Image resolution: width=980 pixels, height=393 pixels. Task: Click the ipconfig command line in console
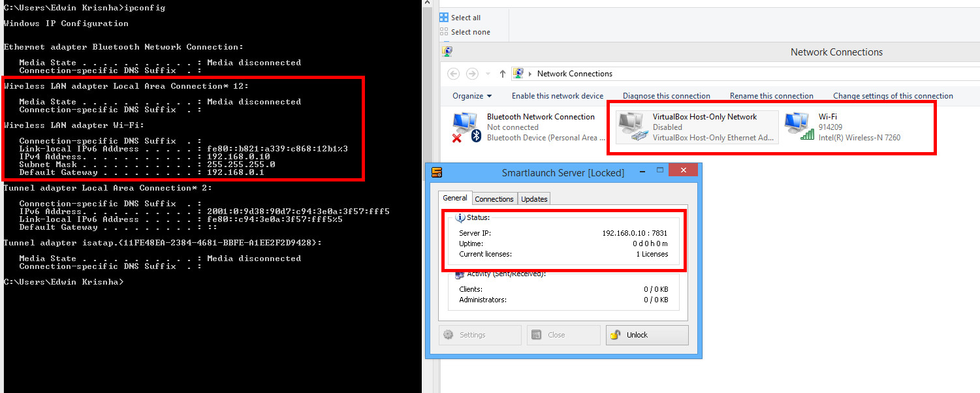[84, 8]
